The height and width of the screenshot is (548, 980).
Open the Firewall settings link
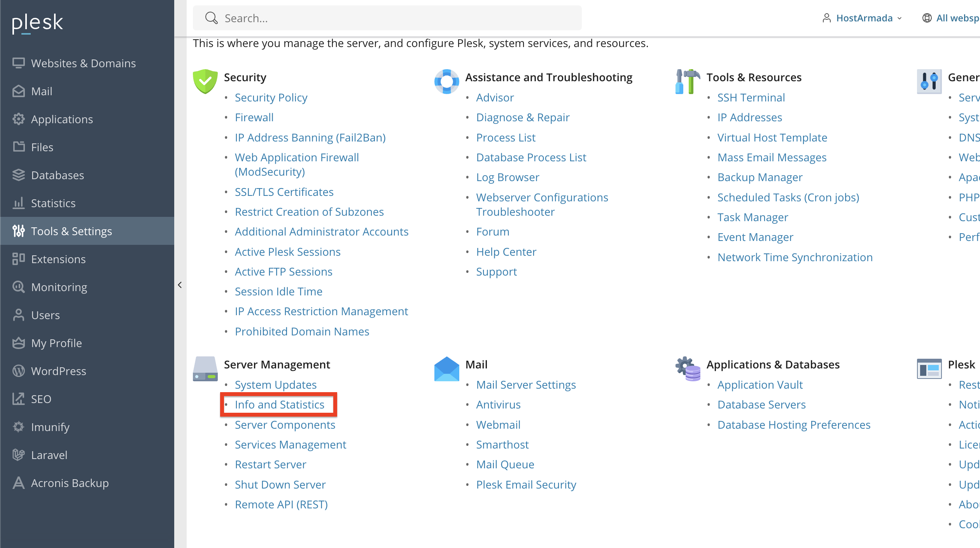tap(254, 117)
